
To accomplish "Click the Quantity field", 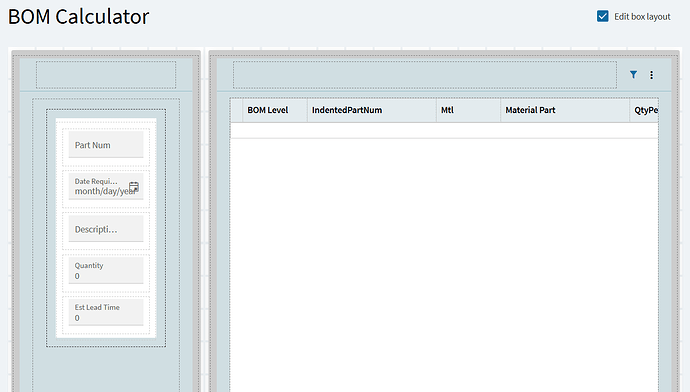I will [x=106, y=271].
